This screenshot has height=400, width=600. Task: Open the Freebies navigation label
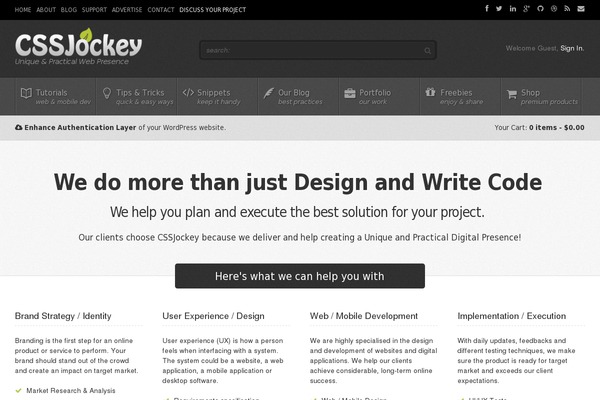(x=456, y=93)
